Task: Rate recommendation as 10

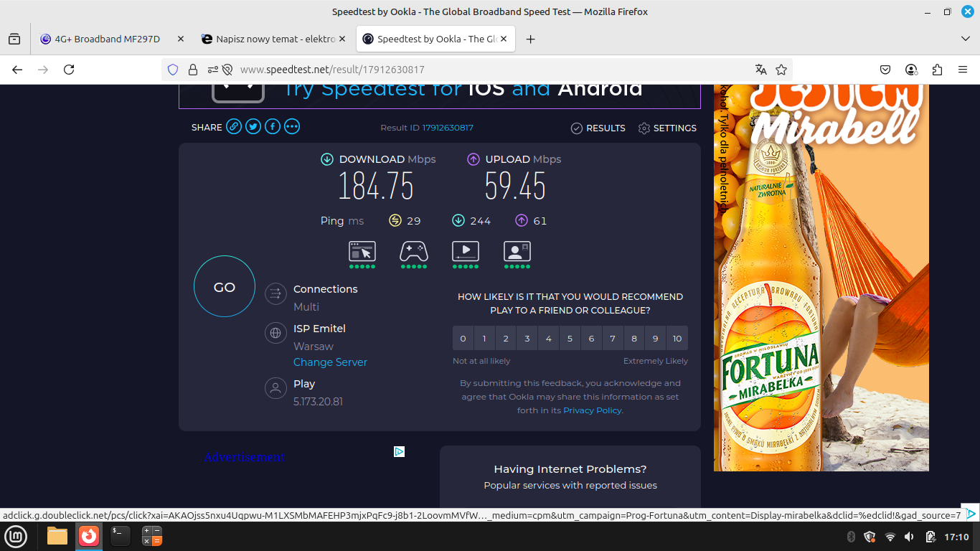Action: coord(677,338)
